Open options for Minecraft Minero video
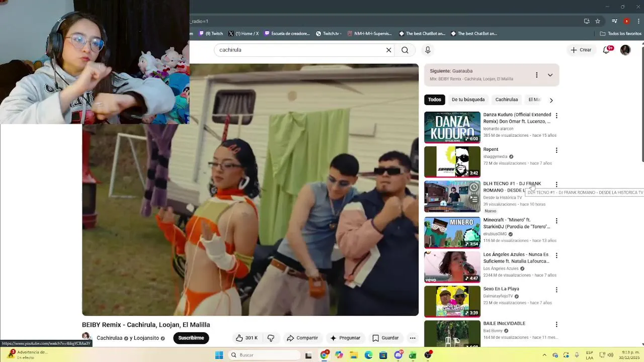Screen dimensions: 644x362 pos(556,221)
